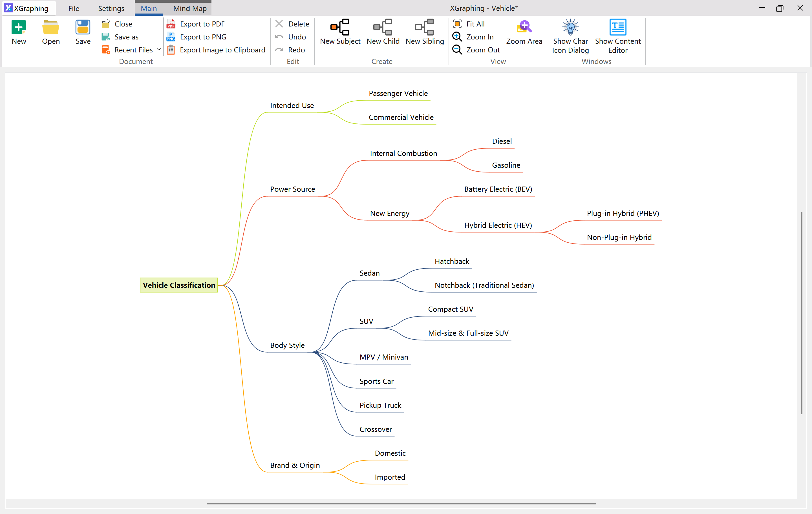Switch to the Mind Map tab
Image resolution: width=812 pixels, height=514 pixels.
point(189,8)
